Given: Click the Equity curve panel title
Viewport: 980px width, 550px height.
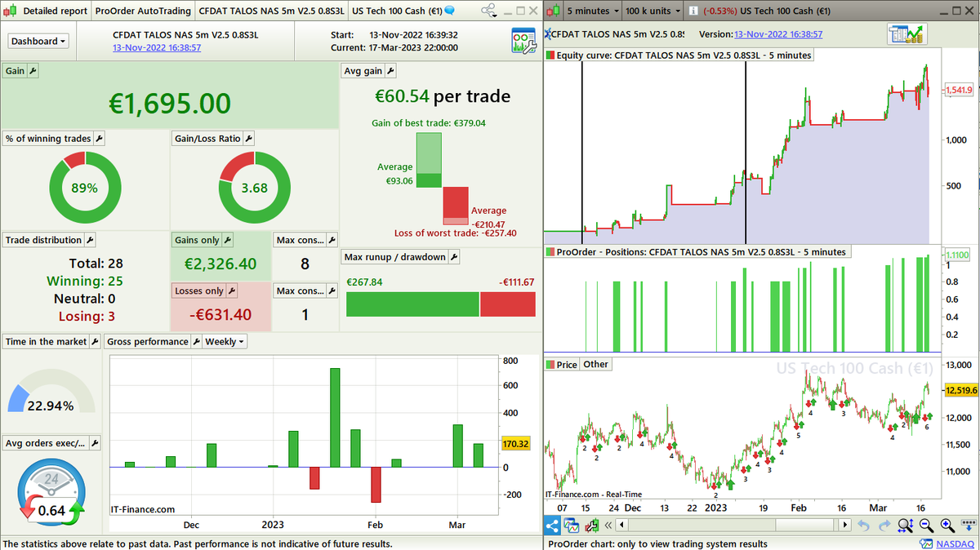Looking at the screenshot, I should [x=678, y=55].
